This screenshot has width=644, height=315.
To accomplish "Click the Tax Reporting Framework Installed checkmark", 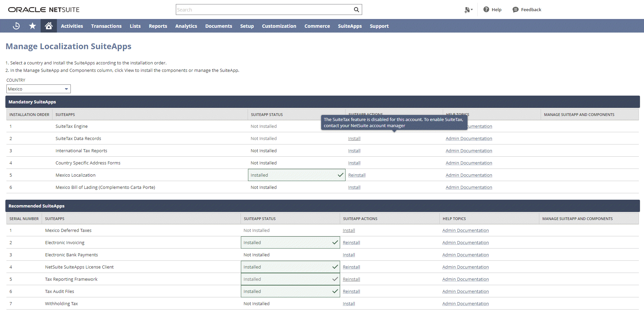I will click(x=335, y=279).
